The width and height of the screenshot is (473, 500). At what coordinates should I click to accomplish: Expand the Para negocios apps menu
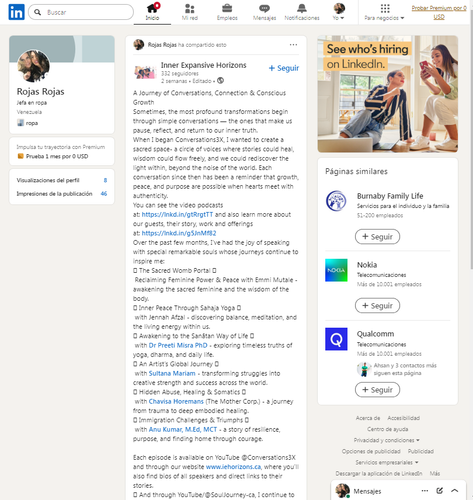tap(384, 12)
